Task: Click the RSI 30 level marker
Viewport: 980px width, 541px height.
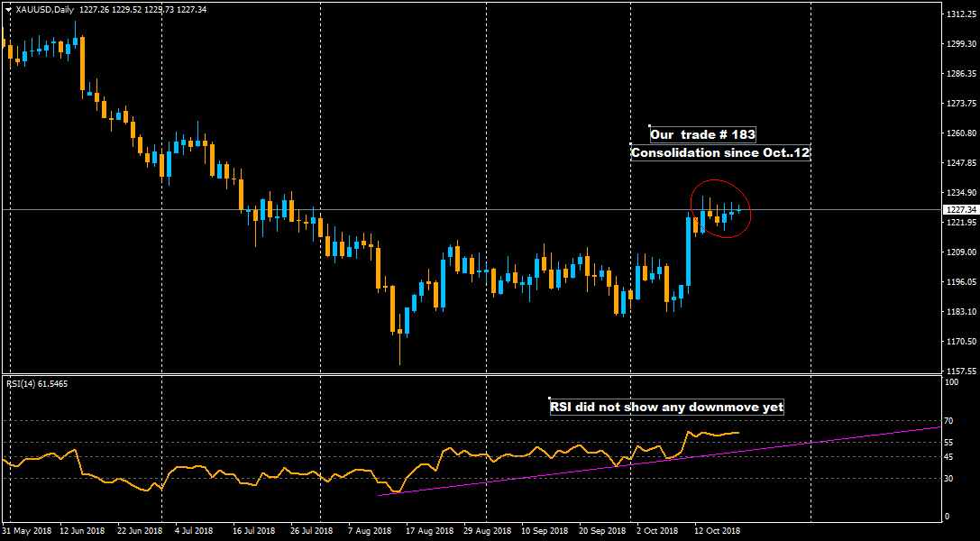Action: pos(949,479)
